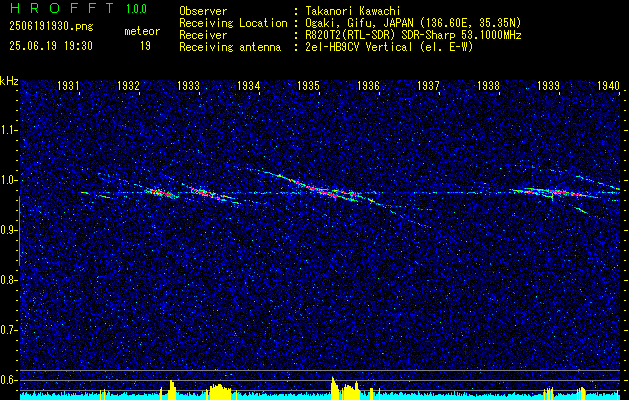Click the 1935 time axis marker
Image resolution: width=629 pixels, height=400 pixels.
pos(308,86)
